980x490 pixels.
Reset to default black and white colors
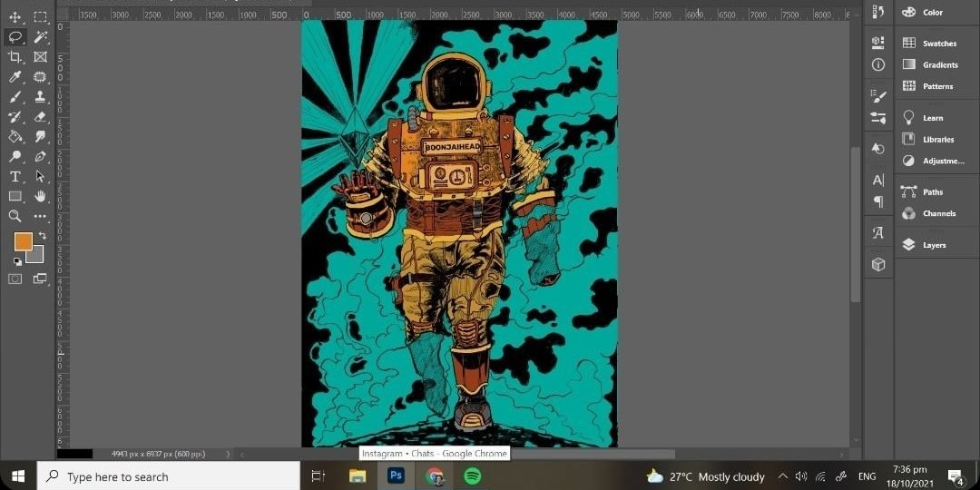pos(17,262)
